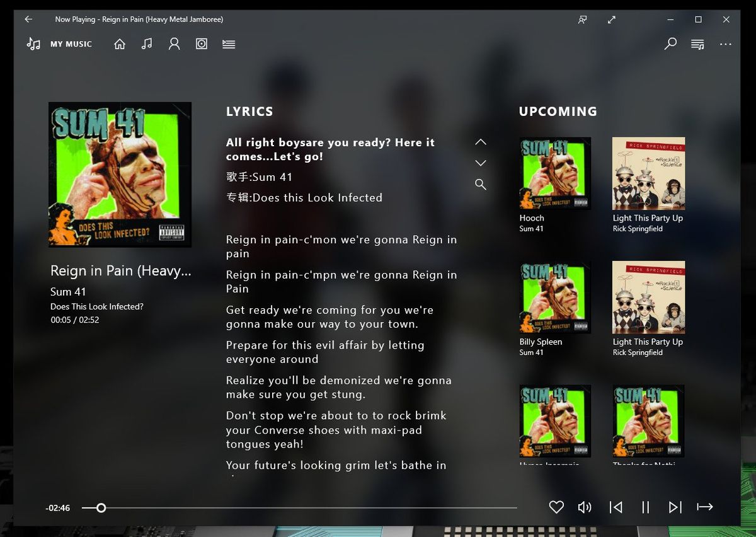Open the Home view
756x537 pixels.
coord(119,43)
